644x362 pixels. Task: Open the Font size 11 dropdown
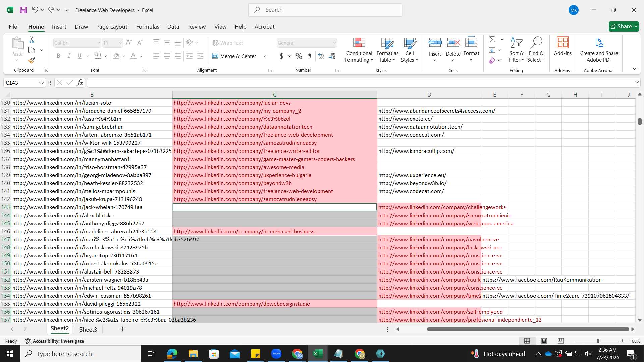(x=120, y=43)
